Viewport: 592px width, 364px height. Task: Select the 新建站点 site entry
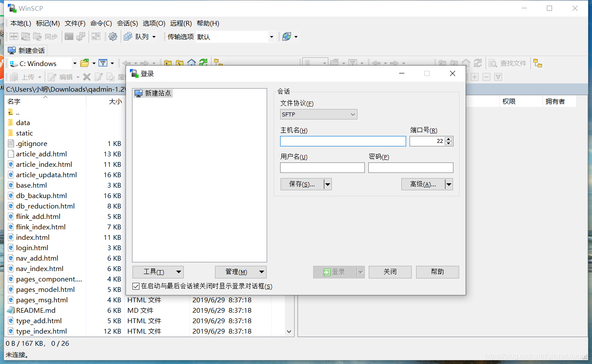[x=153, y=93]
